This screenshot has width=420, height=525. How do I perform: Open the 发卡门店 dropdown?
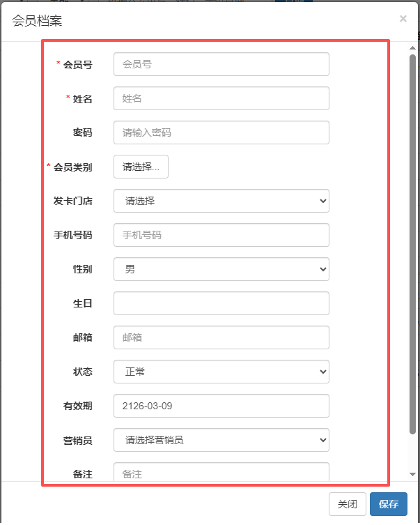[x=221, y=201]
